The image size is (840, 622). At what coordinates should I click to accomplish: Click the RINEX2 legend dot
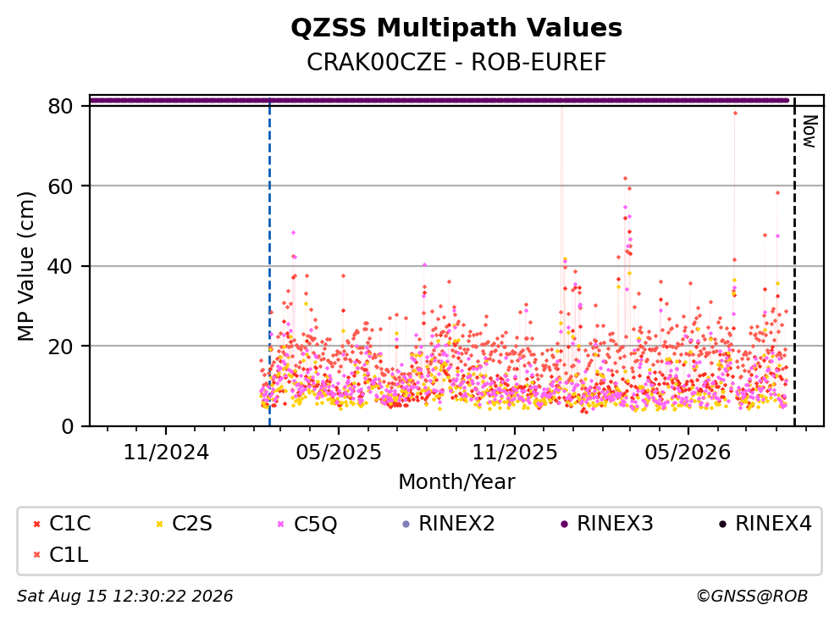[406, 524]
